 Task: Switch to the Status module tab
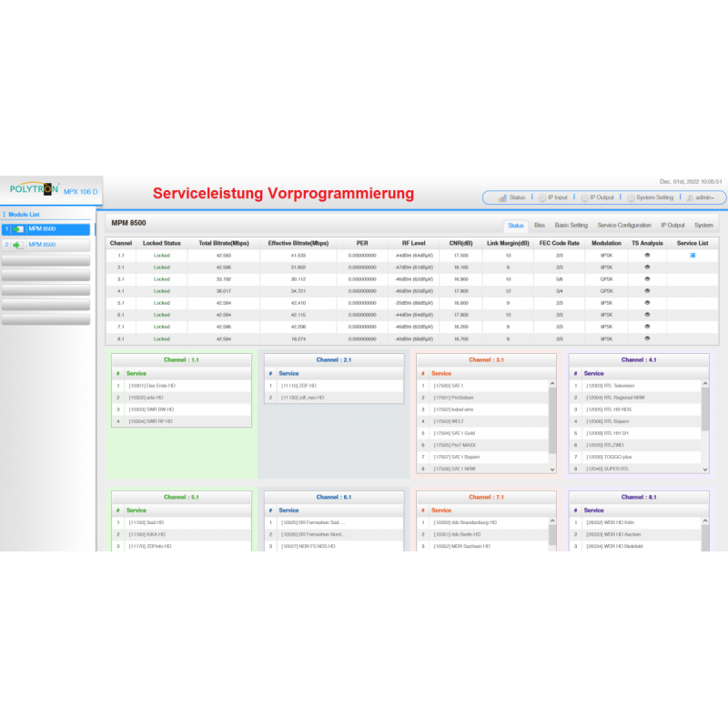(x=515, y=226)
